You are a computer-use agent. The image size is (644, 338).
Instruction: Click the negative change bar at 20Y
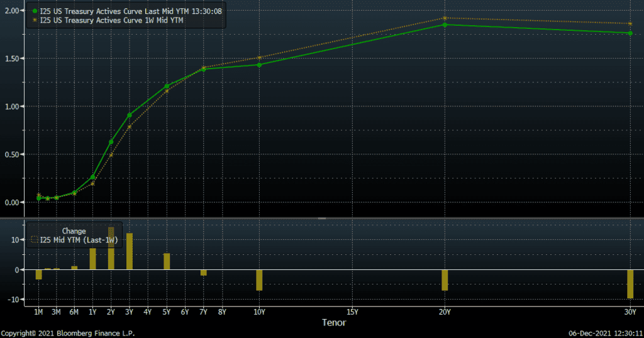click(x=445, y=281)
